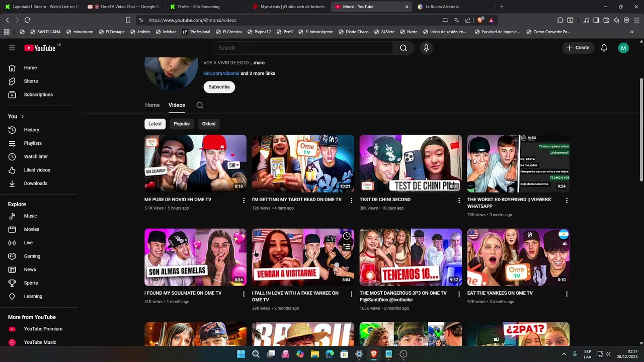Open options for EAT THE YANKEES video
The height and width of the screenshot is (362, 644).
tap(567, 294)
